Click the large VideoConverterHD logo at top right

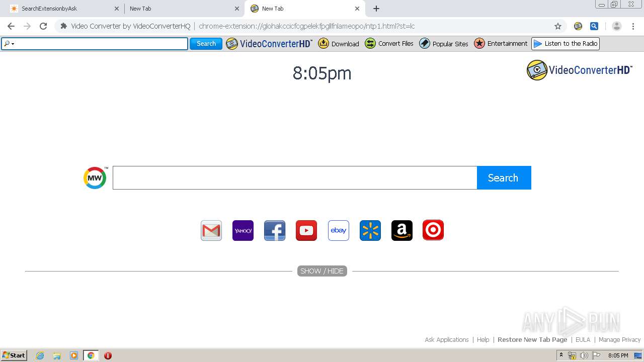coord(579,70)
